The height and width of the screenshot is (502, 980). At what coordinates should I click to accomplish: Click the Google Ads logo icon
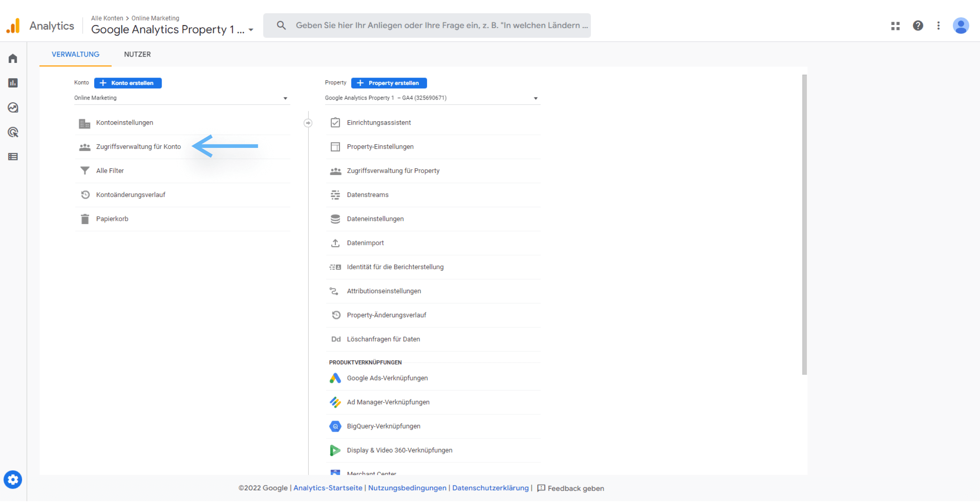(x=335, y=378)
